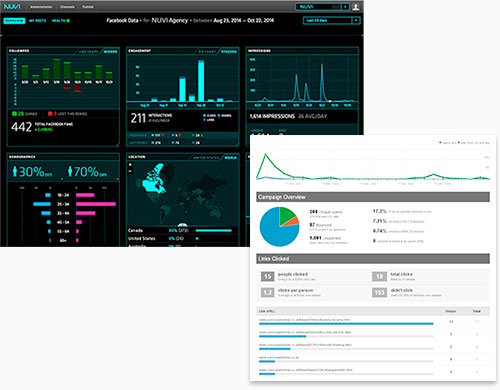Click the Links Clicked section header

pos(373,259)
